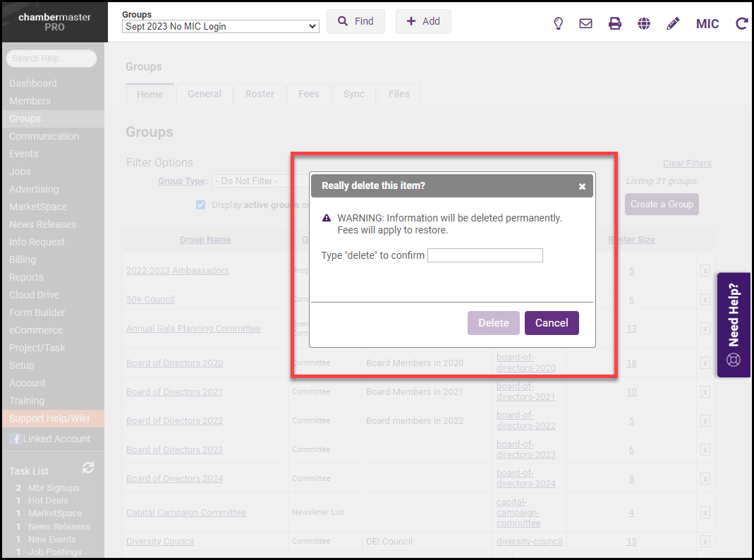This screenshot has height=560, width=754.
Task: Click the globe icon in header
Action: [644, 23]
